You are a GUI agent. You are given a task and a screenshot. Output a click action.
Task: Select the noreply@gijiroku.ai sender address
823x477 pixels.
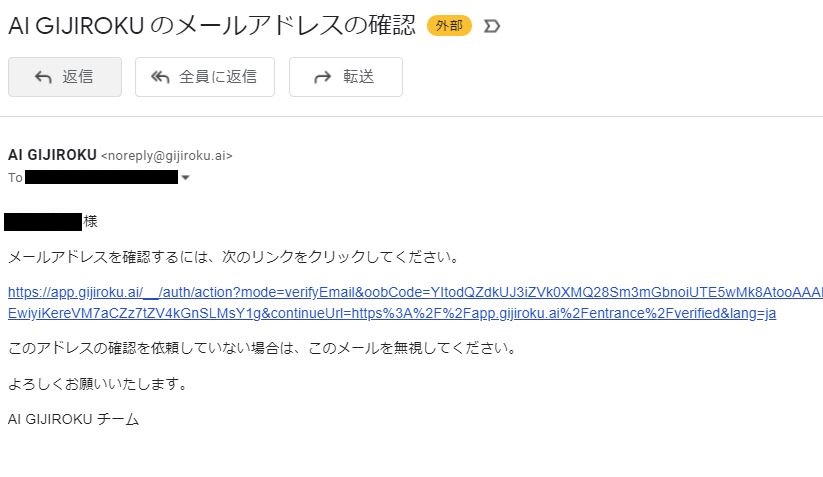point(166,156)
